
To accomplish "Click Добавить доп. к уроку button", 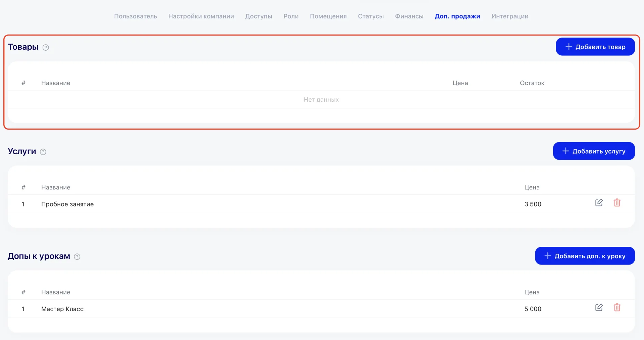I will (585, 256).
